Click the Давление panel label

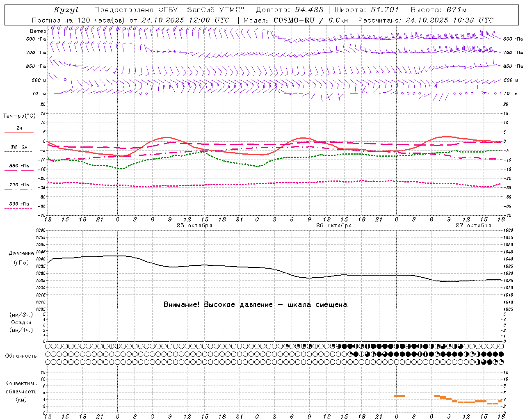point(21,253)
